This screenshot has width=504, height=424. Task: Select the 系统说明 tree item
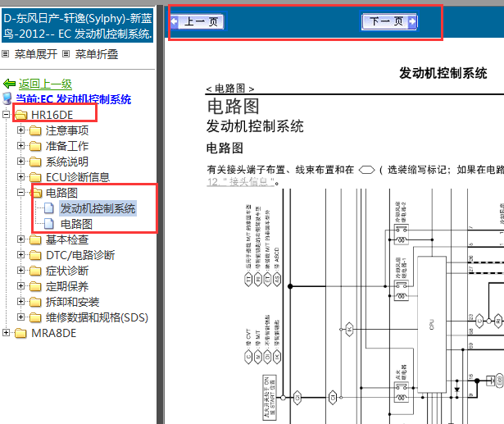pyautogui.click(x=67, y=162)
